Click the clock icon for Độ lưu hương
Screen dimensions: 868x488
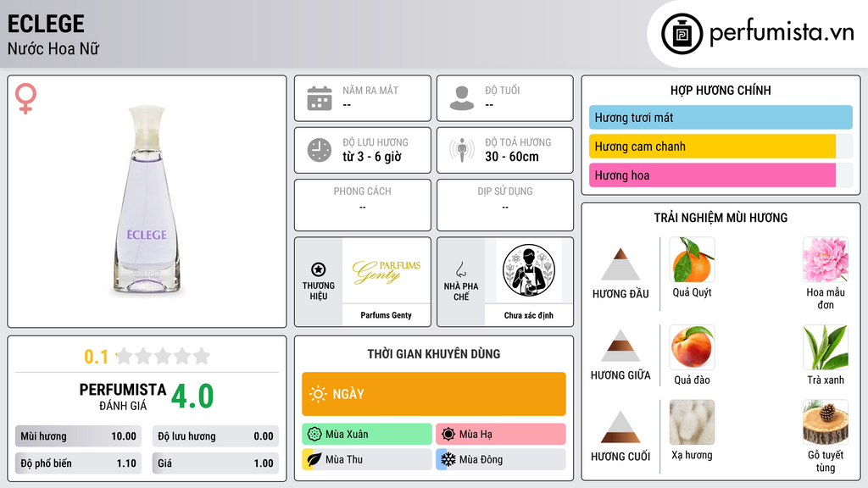[x=320, y=150]
